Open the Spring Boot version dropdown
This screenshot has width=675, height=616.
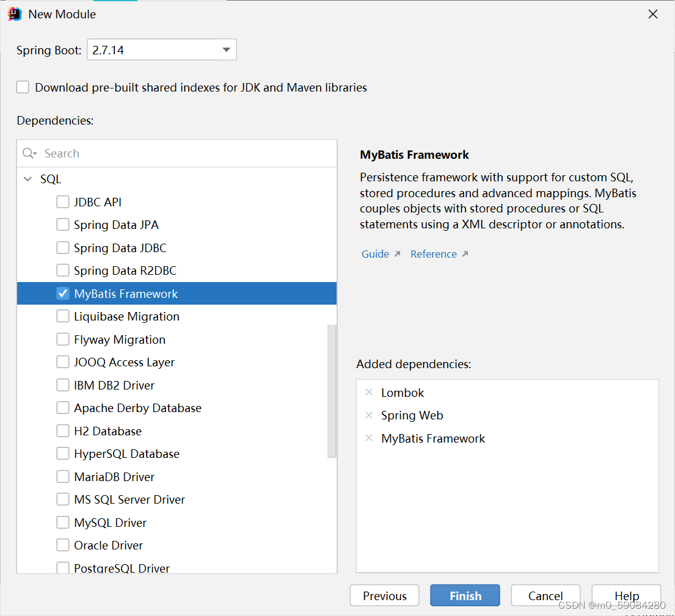[227, 49]
